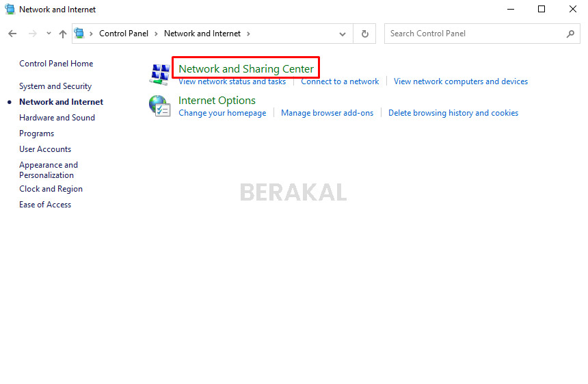The height and width of the screenshot is (384, 588).
Task: Close the Network and Internet window
Action: coord(573,9)
